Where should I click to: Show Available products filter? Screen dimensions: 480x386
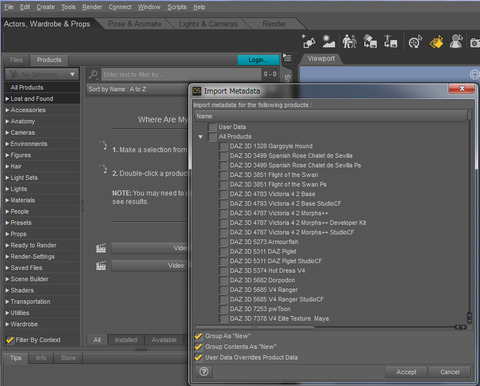click(164, 340)
